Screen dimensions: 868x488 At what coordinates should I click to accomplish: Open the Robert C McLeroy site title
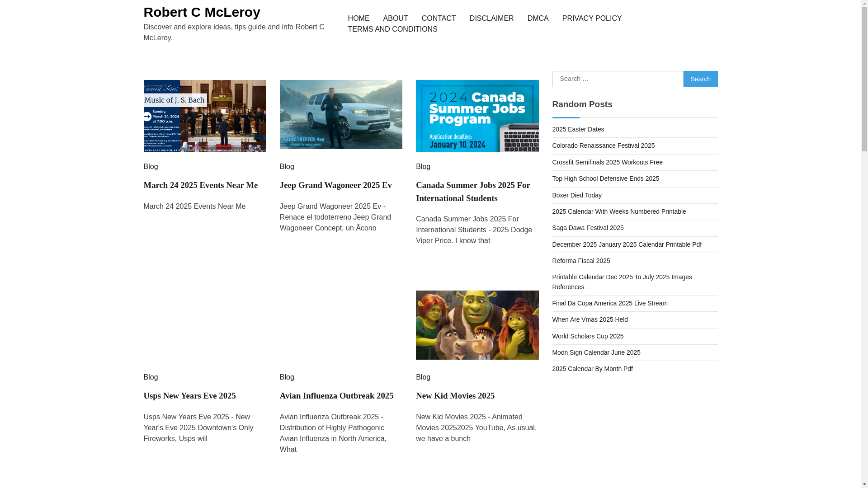click(x=202, y=12)
